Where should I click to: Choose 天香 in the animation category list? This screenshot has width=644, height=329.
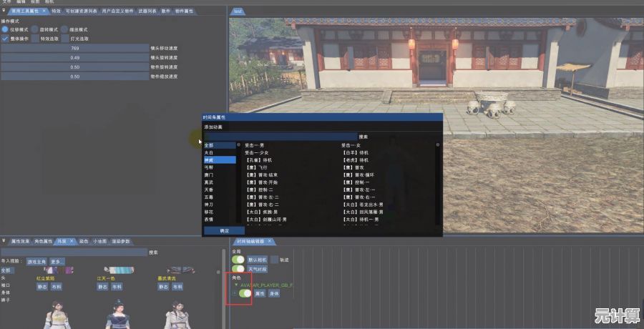(208, 190)
